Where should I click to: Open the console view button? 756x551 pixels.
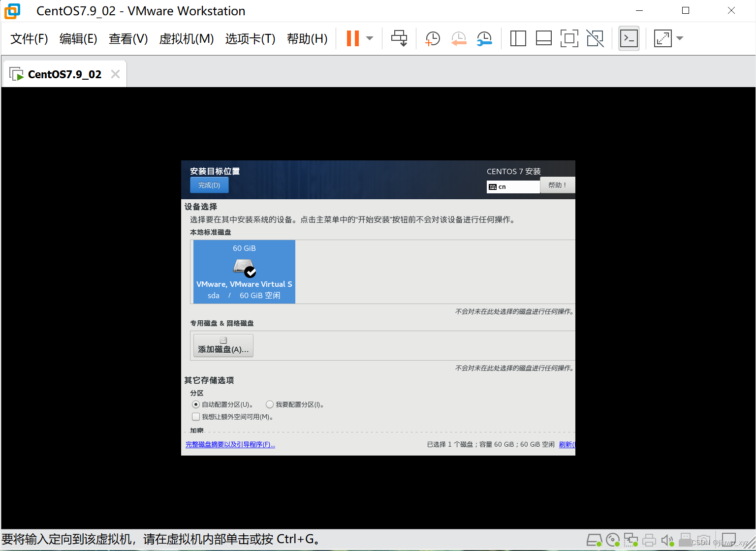tap(629, 38)
